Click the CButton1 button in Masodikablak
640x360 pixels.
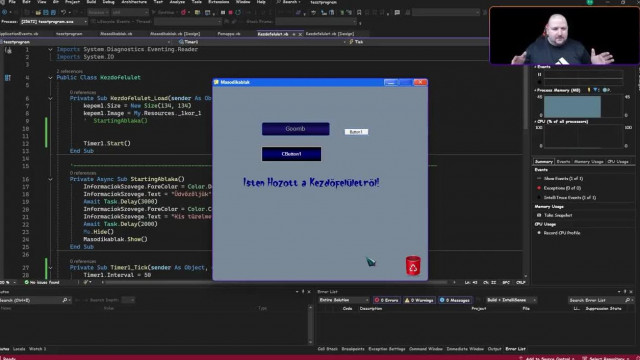tap(291, 154)
